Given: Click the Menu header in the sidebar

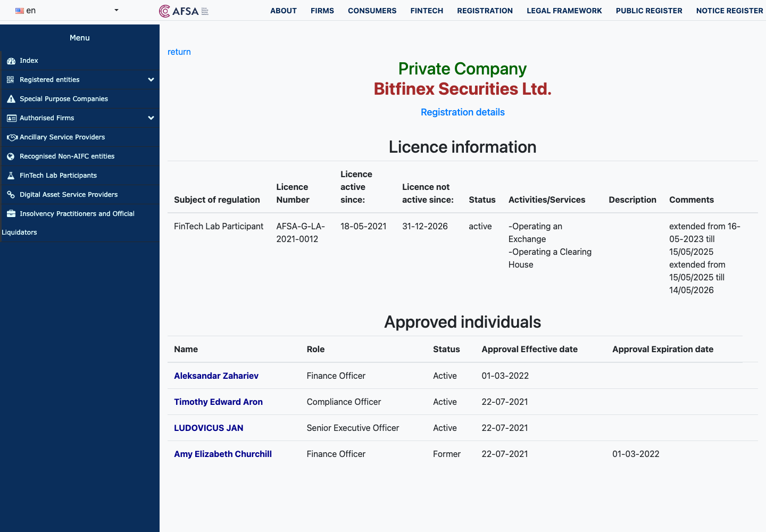Looking at the screenshot, I should pos(80,38).
